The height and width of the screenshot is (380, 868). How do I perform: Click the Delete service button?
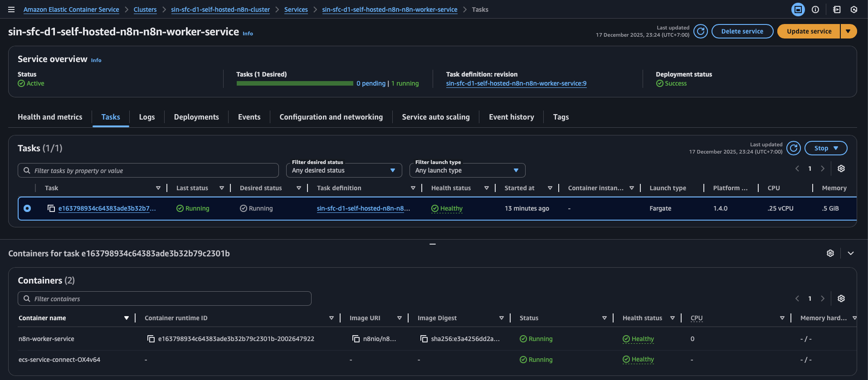[x=742, y=31]
